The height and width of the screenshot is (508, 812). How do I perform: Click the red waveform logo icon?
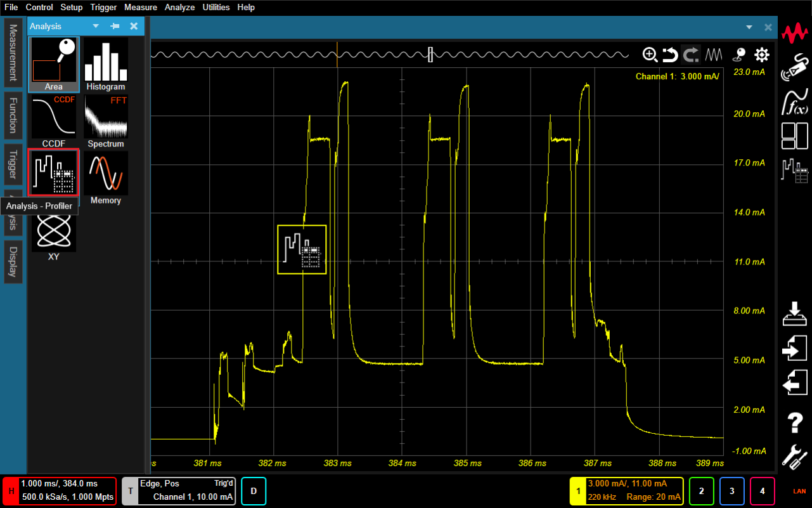795,32
